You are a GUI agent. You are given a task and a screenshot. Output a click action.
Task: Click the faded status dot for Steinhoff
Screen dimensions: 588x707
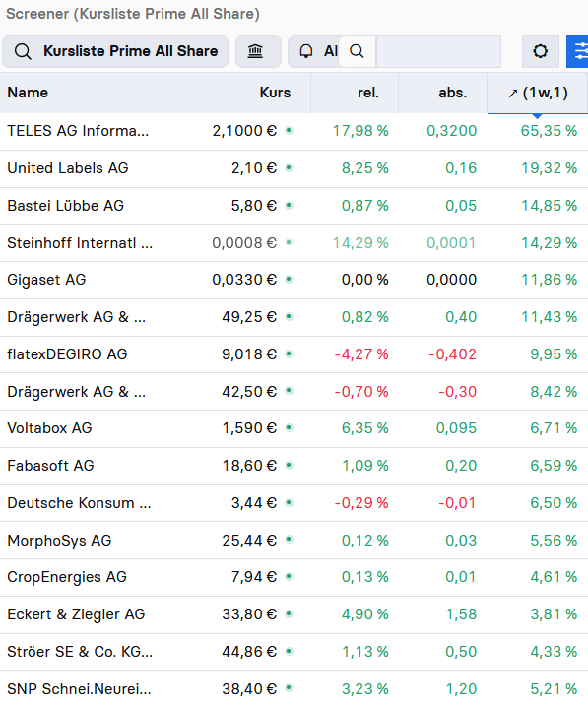pos(289,243)
